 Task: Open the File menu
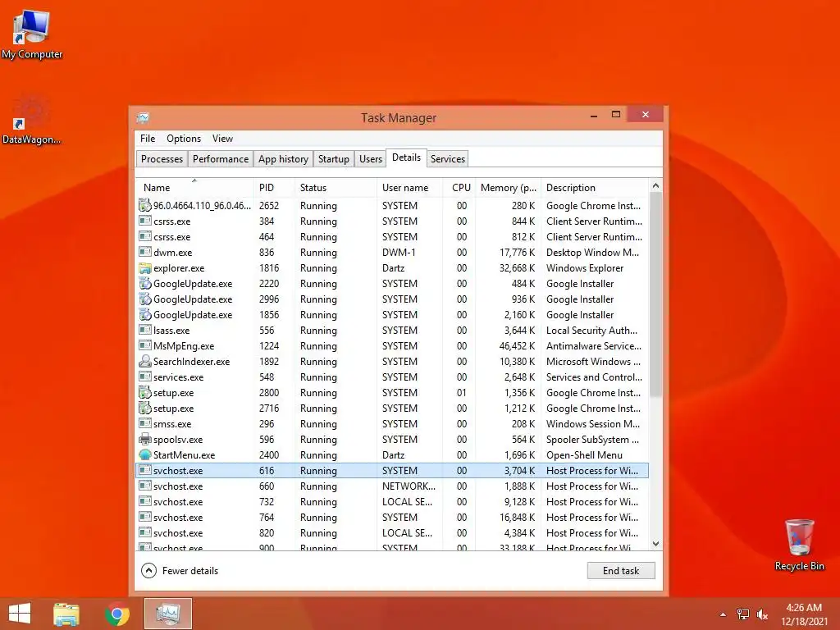click(x=148, y=138)
